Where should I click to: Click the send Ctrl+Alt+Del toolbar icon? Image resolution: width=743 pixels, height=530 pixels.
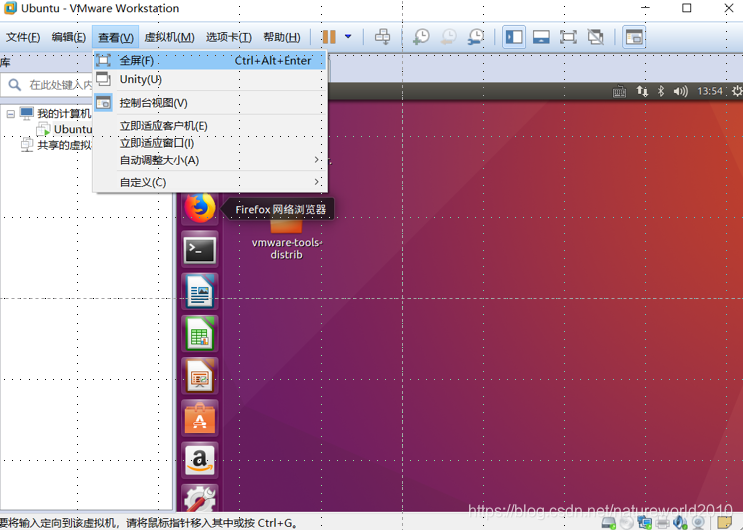click(x=382, y=37)
